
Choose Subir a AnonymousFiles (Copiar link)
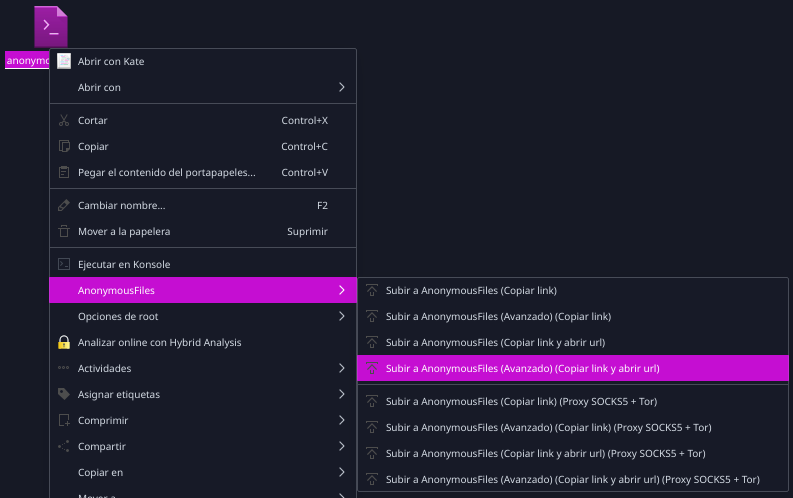pos(572,290)
